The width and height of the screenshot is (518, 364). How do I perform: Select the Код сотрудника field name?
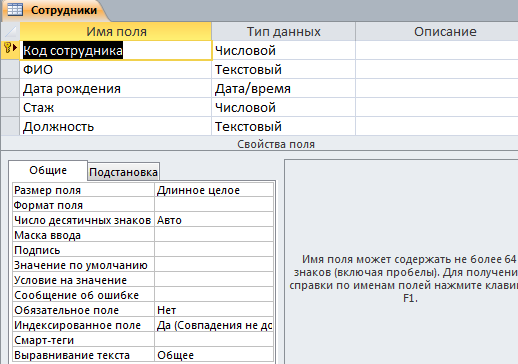tap(116, 51)
